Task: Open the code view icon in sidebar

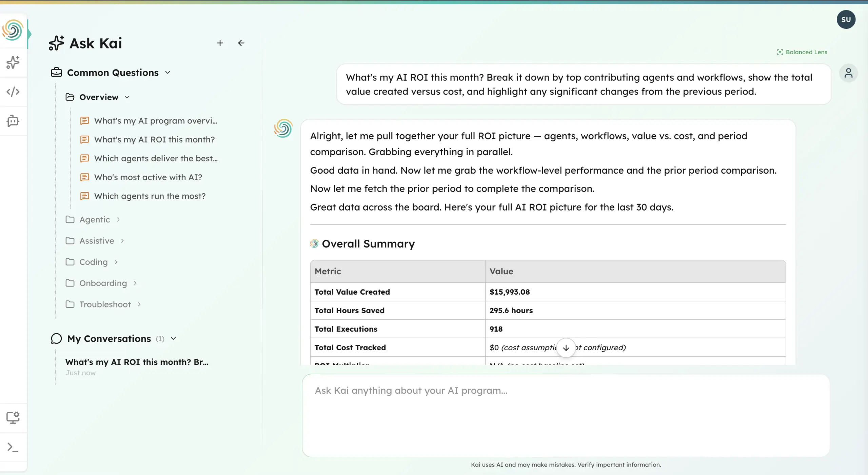Action: [13, 92]
